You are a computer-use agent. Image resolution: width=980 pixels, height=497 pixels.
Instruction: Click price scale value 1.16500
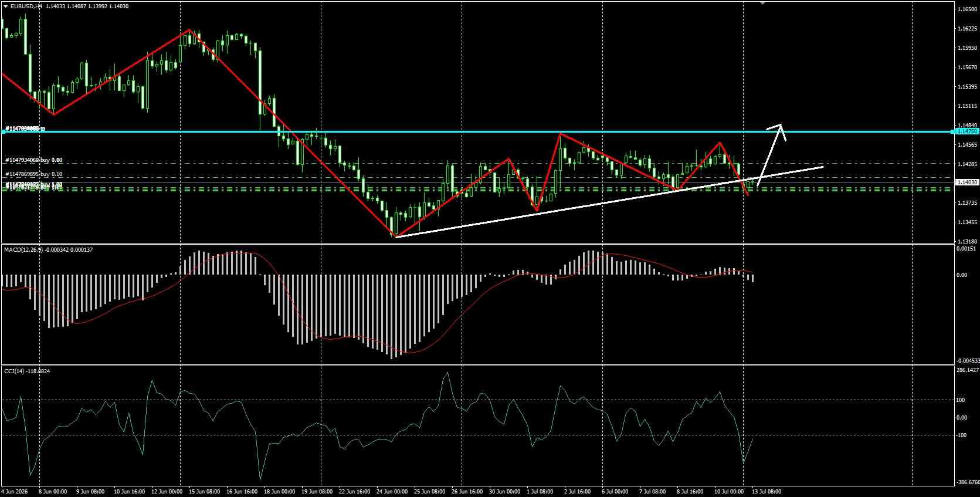click(x=967, y=9)
